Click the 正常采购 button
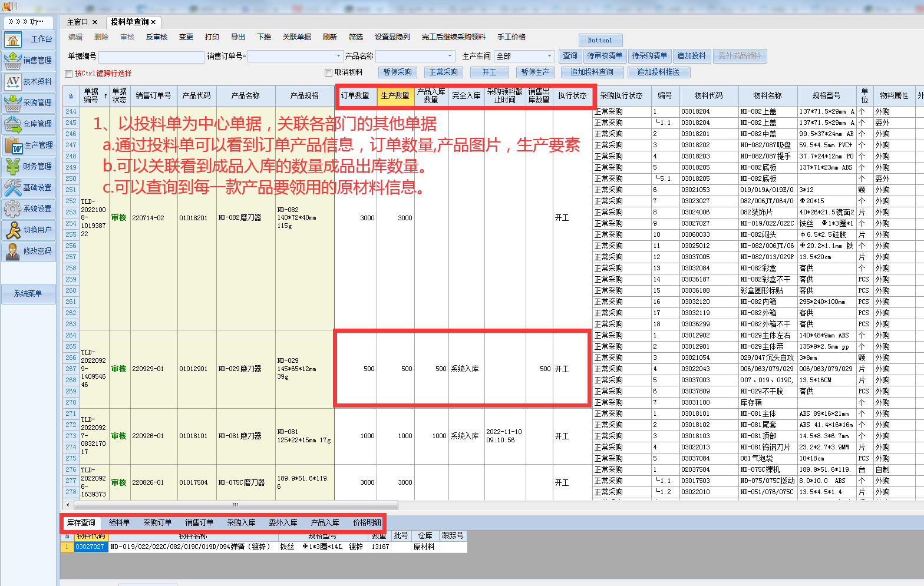Image resolution: width=924 pixels, height=586 pixels. point(443,72)
